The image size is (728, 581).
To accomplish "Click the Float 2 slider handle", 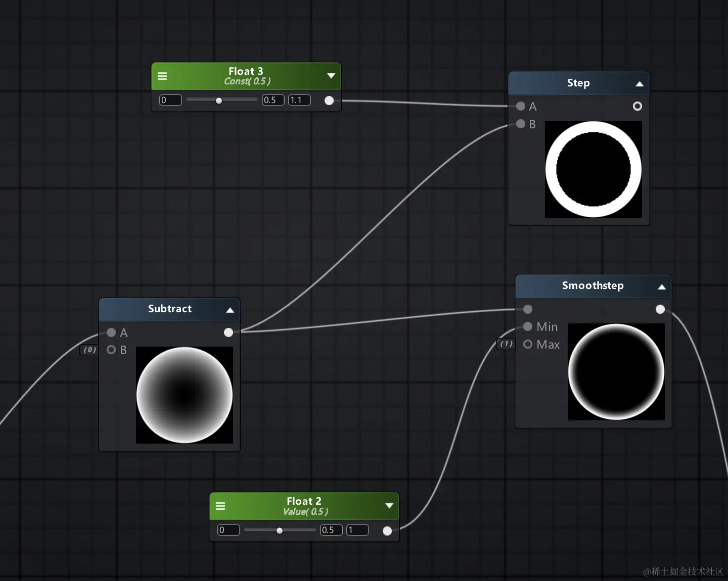I will 280,530.
